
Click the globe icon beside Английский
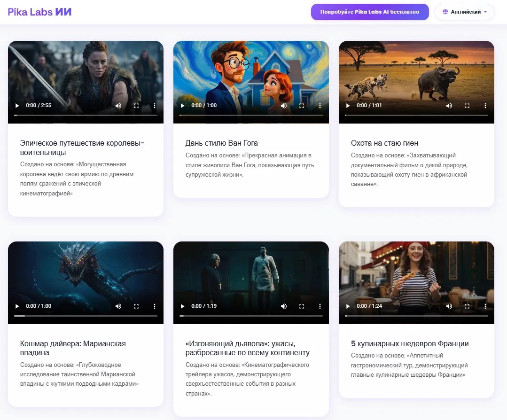[x=445, y=12]
